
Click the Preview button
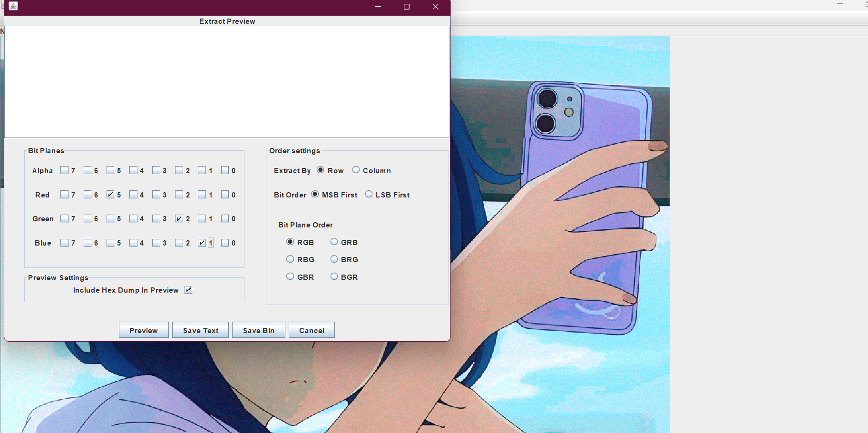[144, 330]
